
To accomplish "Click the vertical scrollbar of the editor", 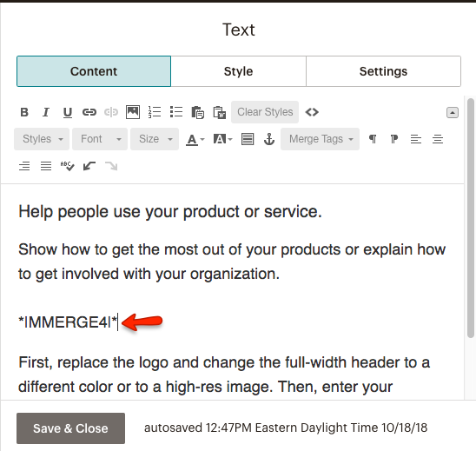I will (471, 217).
